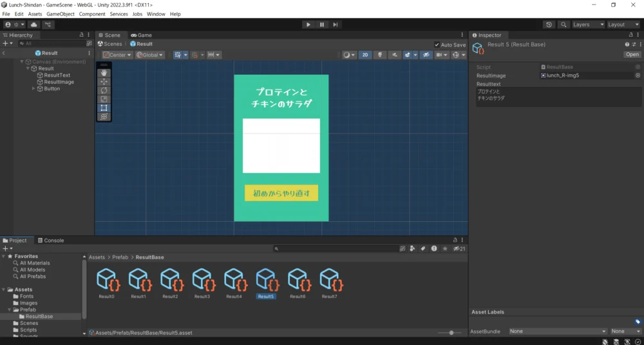Viewport: 644px width, 345px height.
Task: Toggle scene effects (skybox, fog)
Action: click(408, 55)
